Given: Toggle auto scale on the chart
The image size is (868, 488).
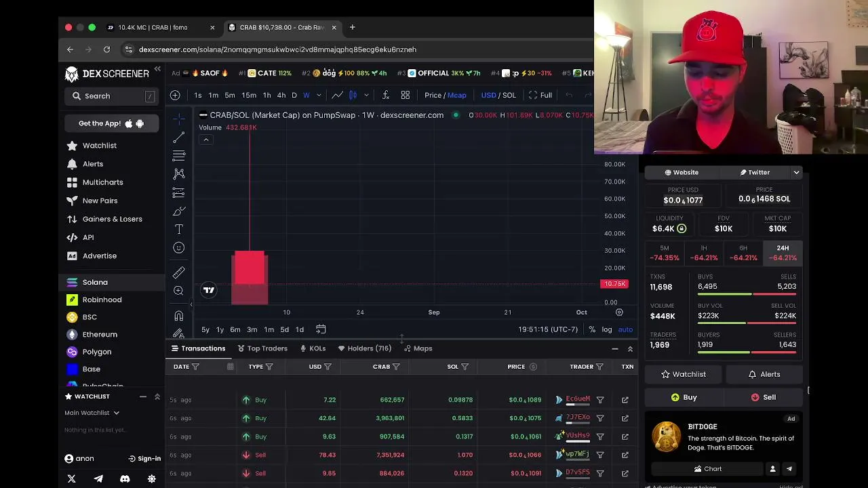Looking at the screenshot, I should click(x=625, y=329).
